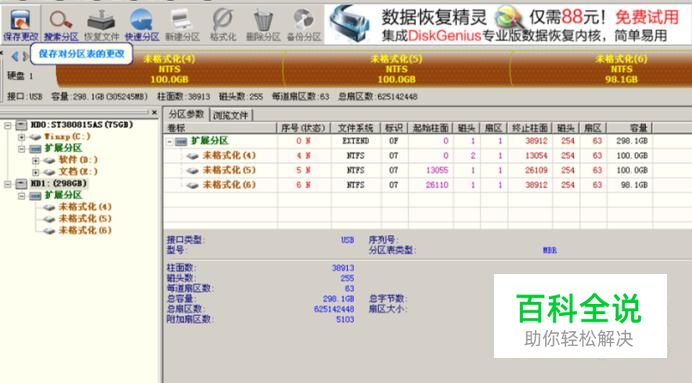Go to previous disk with back arrow
The width and height of the screenshot is (692, 383).
click(x=15, y=56)
